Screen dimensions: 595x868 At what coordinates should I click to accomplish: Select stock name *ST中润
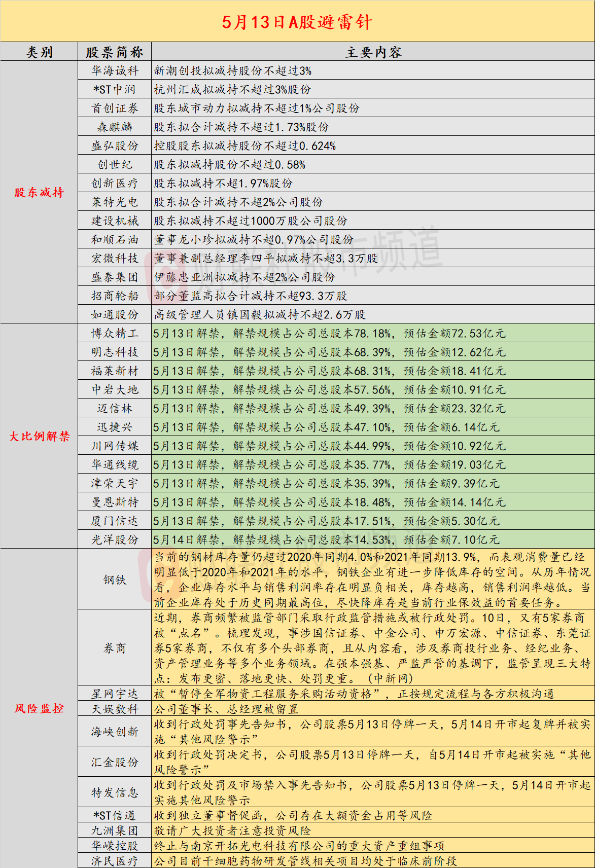115,89
